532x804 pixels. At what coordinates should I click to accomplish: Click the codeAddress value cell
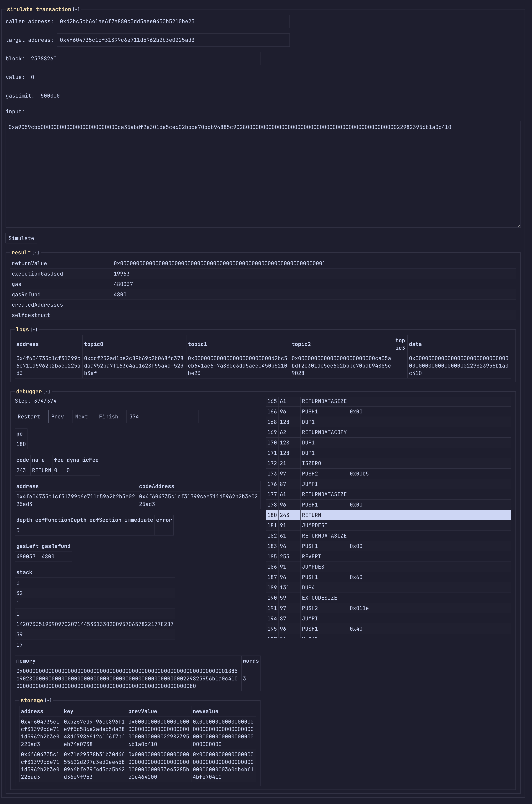pyautogui.click(x=199, y=500)
